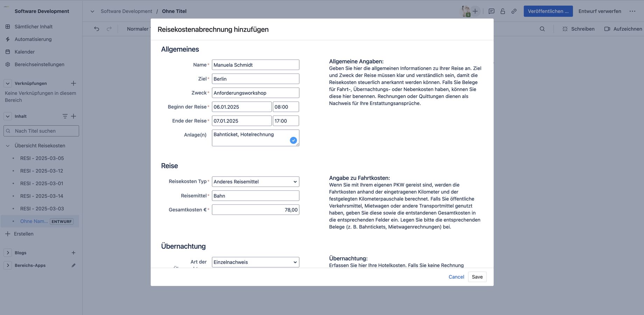Open Sämtlicher Inhalt in sidebar

34,27
